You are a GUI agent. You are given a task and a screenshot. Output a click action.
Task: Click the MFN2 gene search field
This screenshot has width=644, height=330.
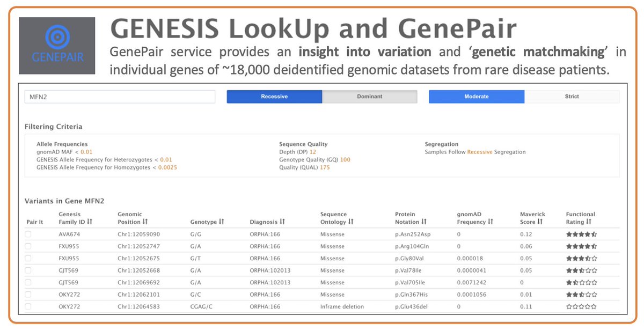pos(120,97)
